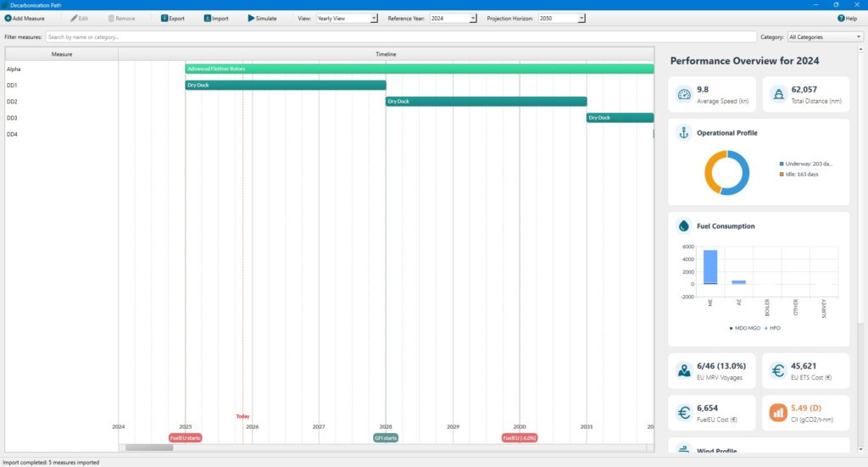868x467 pixels.
Task: Click the Export toolbar icon
Action: 164,18
